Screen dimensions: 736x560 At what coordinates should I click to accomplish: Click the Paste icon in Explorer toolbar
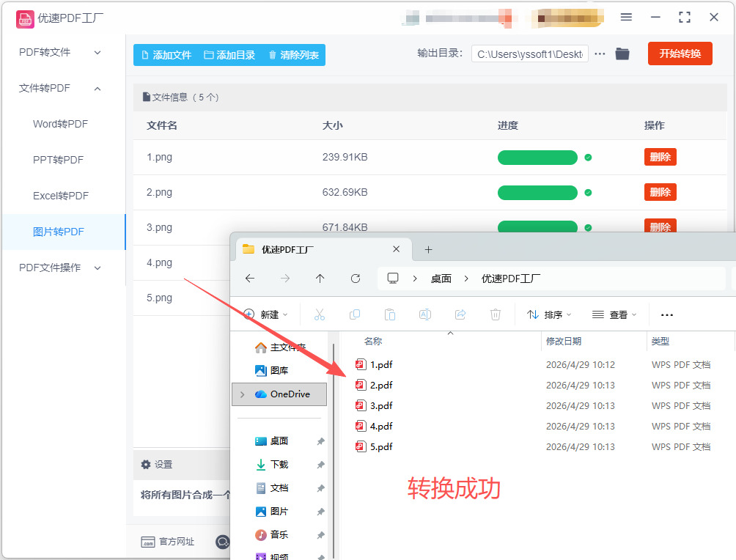coord(390,314)
